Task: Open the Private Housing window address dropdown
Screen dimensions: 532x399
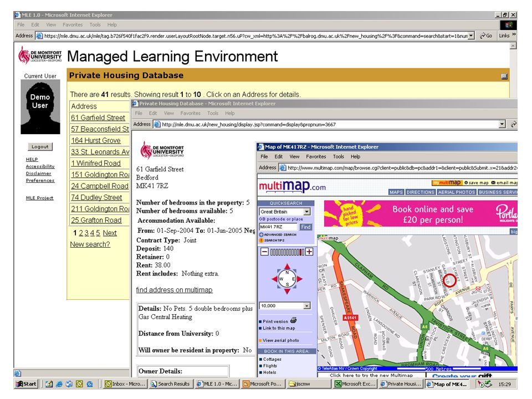Action: tap(502, 124)
